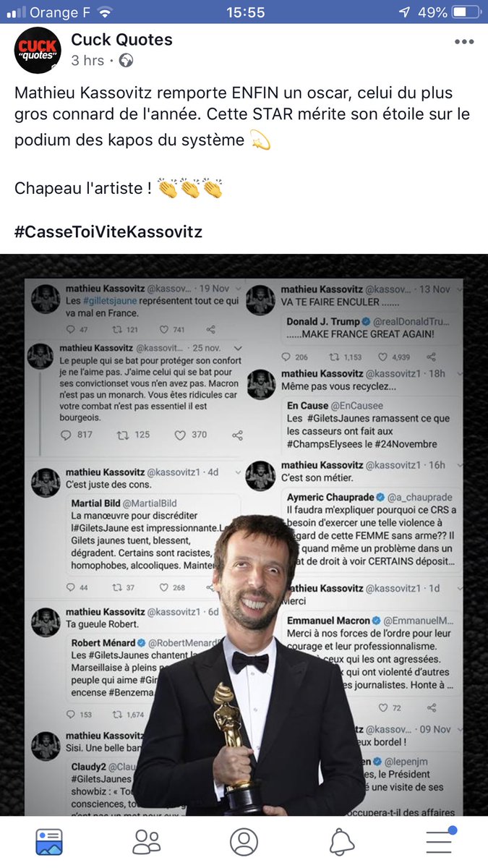Tap the Wi-Fi icon in status bar
488x868 pixels.
pyautogui.click(x=106, y=12)
